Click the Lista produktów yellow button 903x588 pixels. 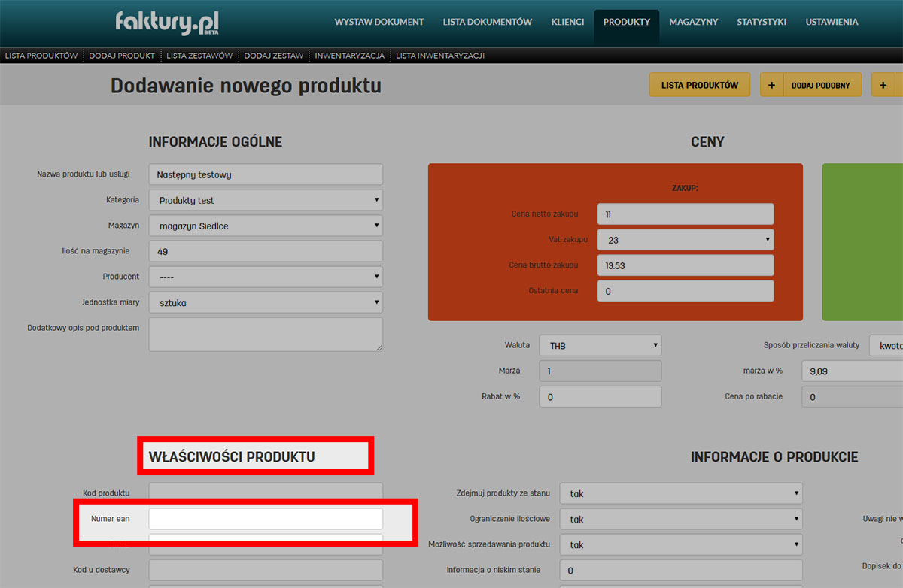(700, 85)
